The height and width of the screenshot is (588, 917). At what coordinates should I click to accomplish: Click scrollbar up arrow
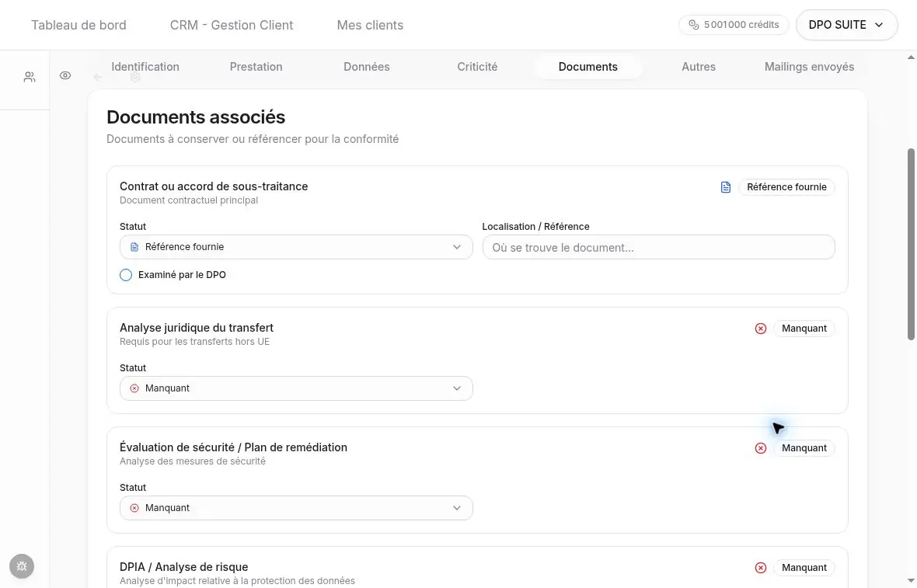click(911, 57)
